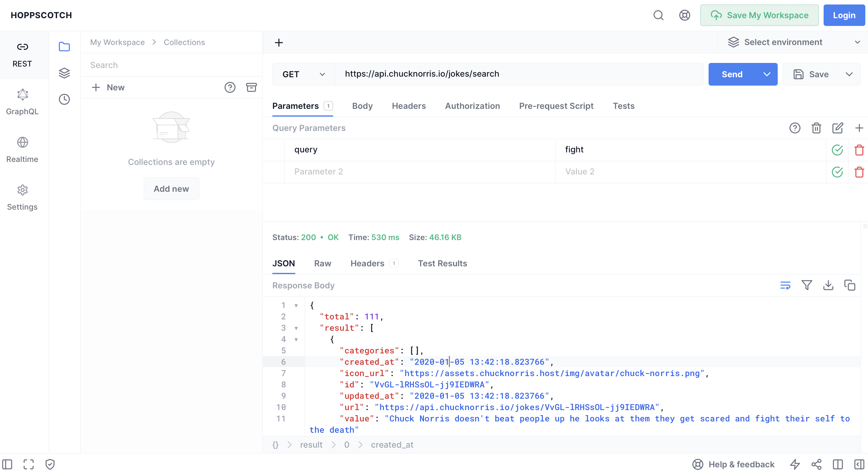Expand the Select environment dropdown
This screenshot has height=473, width=868.
[x=793, y=42]
